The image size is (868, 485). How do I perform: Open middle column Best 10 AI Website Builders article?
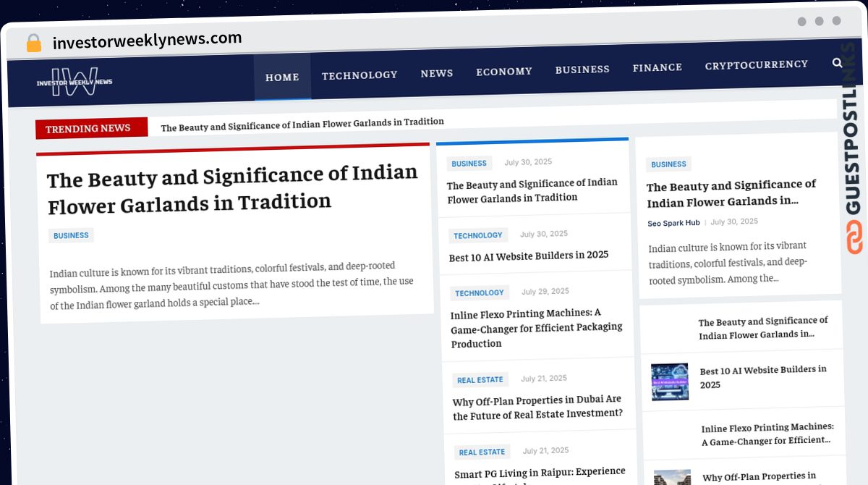coord(529,256)
